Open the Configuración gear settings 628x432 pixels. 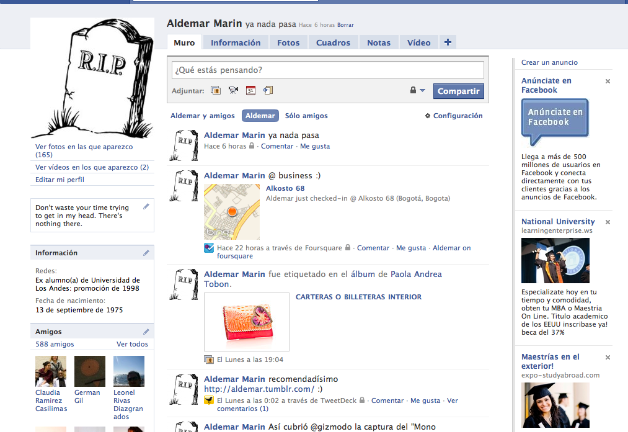454,116
